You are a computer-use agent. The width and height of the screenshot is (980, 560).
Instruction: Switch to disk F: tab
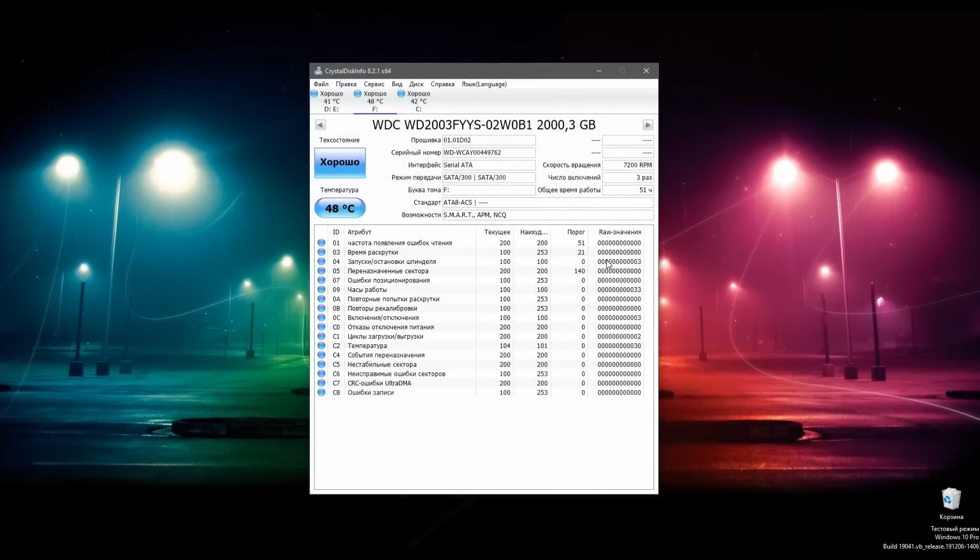[x=375, y=102]
